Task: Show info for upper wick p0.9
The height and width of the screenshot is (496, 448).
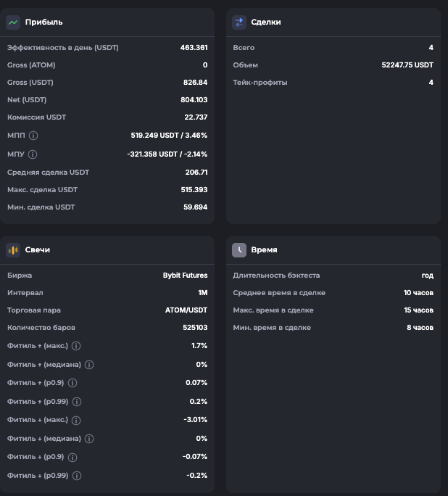Action: pyautogui.click(x=72, y=383)
